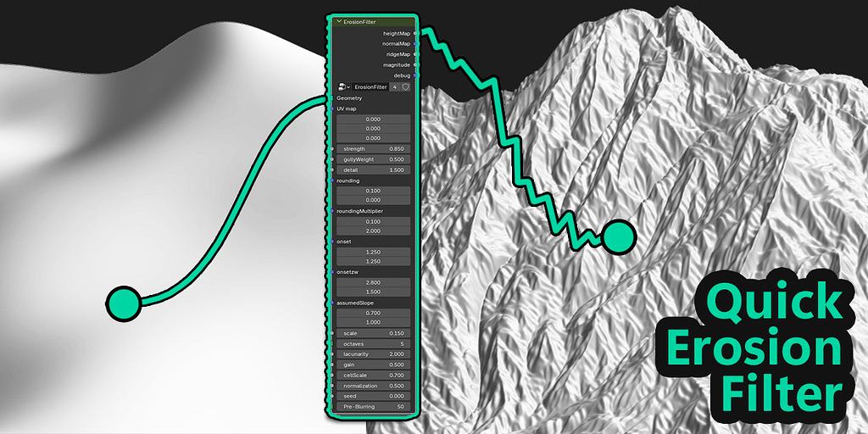Click the strength input socket
This screenshot has height=434, width=868.
click(331, 149)
